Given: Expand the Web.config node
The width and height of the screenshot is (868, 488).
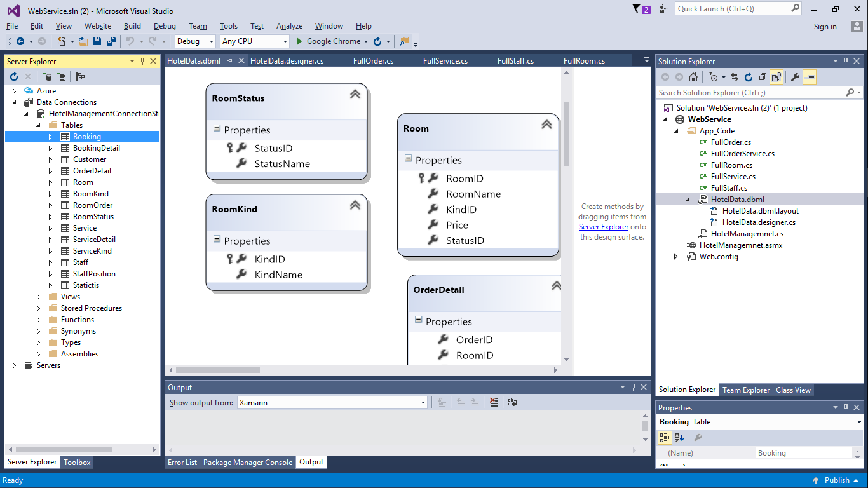Looking at the screenshot, I should pos(676,257).
